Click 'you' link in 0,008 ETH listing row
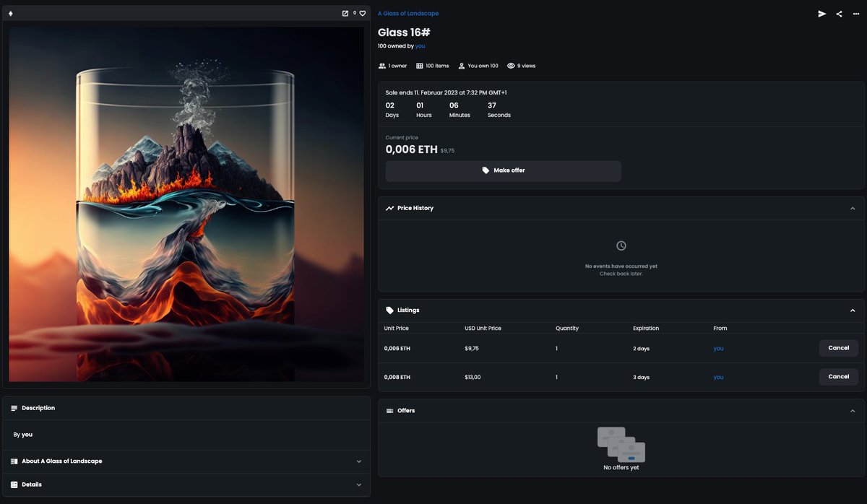Viewport: 867px width, 504px height. coord(718,378)
